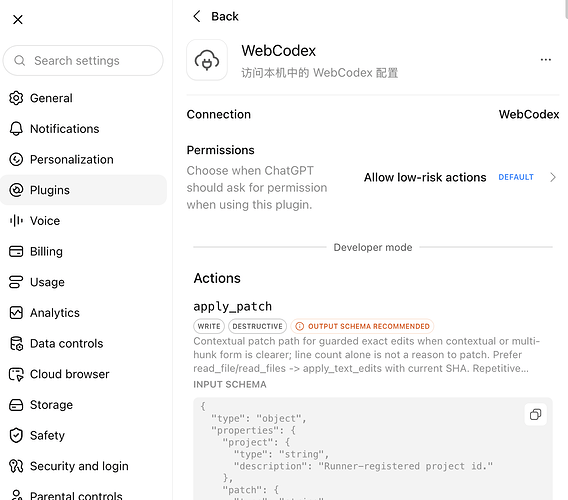568x500 pixels.
Task: Expand Allow low-risk actions permission chevron
Action: point(552,177)
